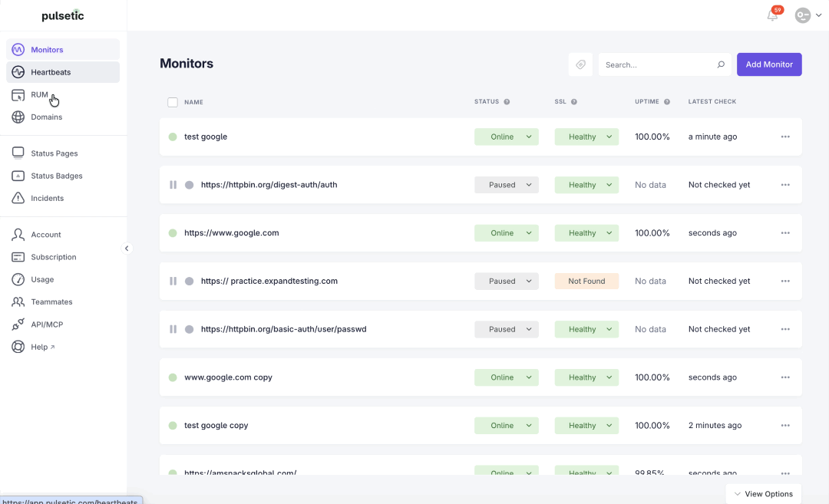Click the STATUS column help icon

coord(507,102)
